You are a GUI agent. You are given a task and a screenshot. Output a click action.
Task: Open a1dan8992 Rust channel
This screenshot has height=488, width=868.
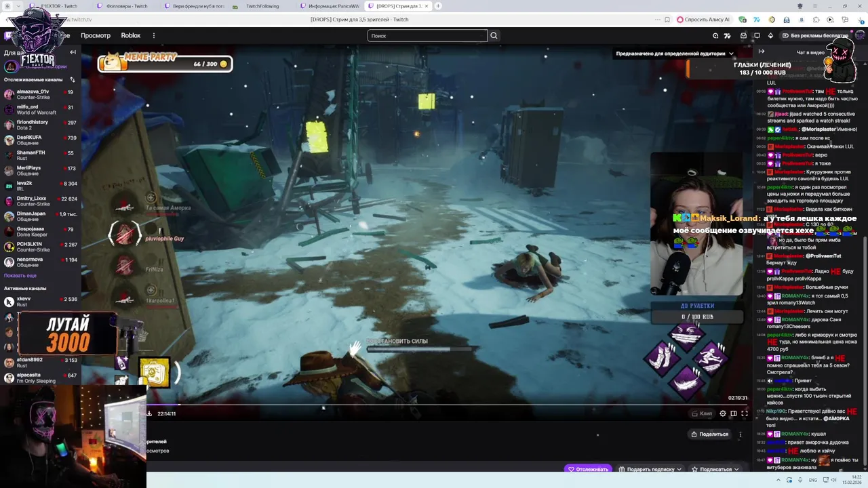(x=41, y=363)
